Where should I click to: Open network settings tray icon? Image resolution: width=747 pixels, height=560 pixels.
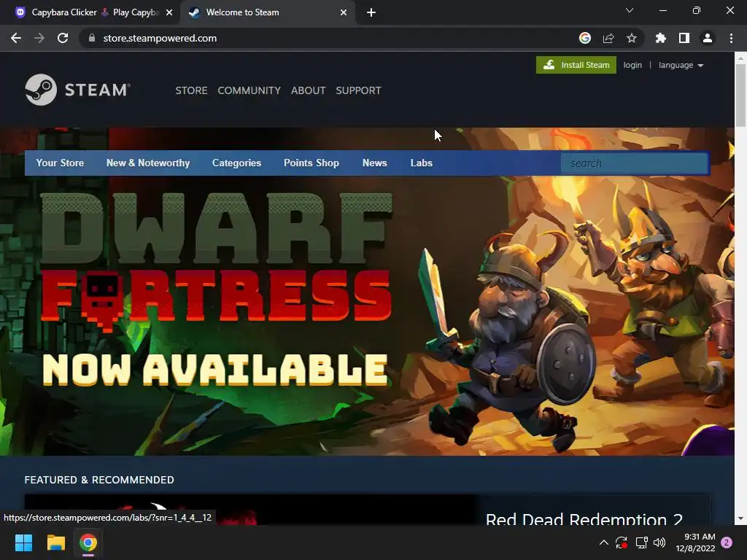click(641, 542)
